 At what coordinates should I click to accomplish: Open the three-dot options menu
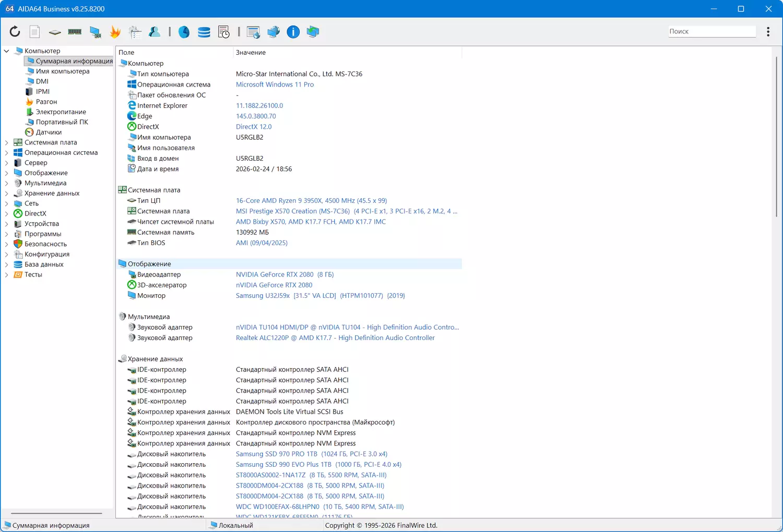pos(768,32)
